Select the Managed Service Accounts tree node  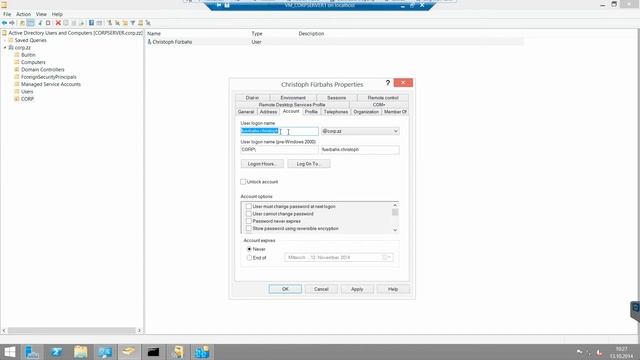coord(51,84)
